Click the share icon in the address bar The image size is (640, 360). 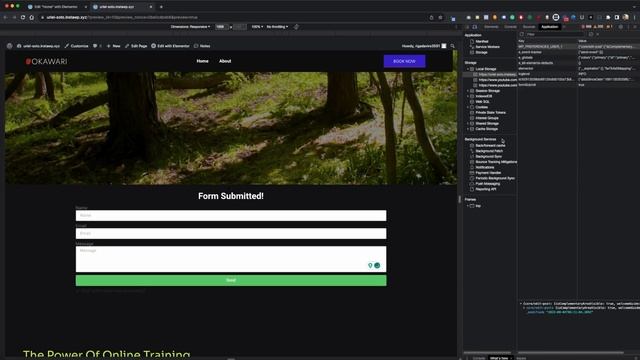[431, 18]
